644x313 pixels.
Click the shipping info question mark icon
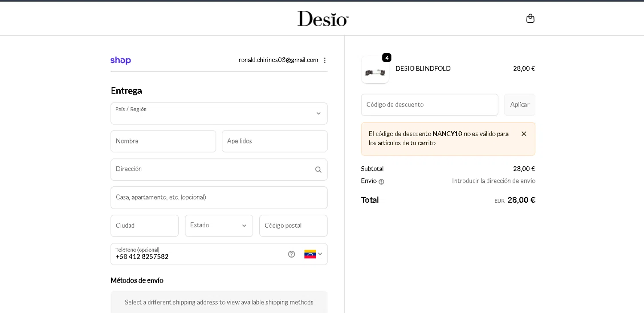click(x=381, y=182)
